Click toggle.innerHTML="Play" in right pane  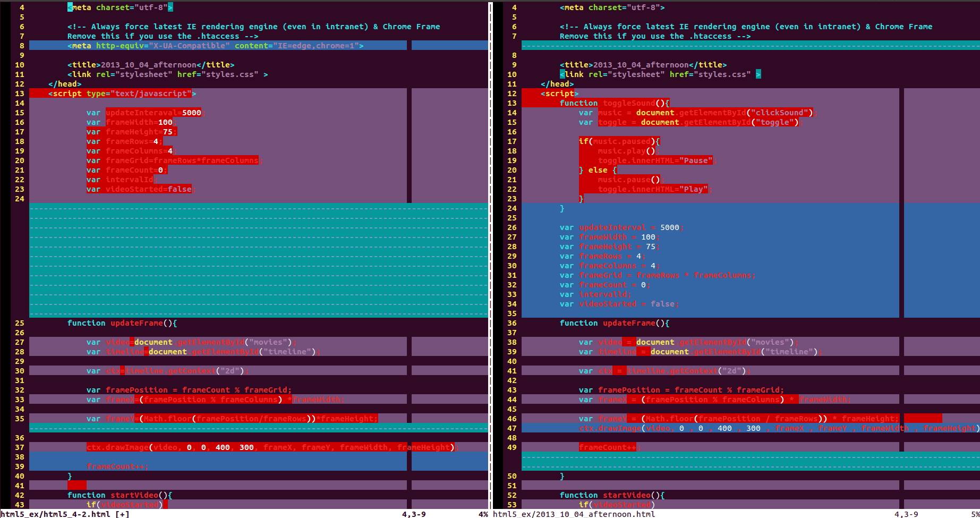coord(655,189)
